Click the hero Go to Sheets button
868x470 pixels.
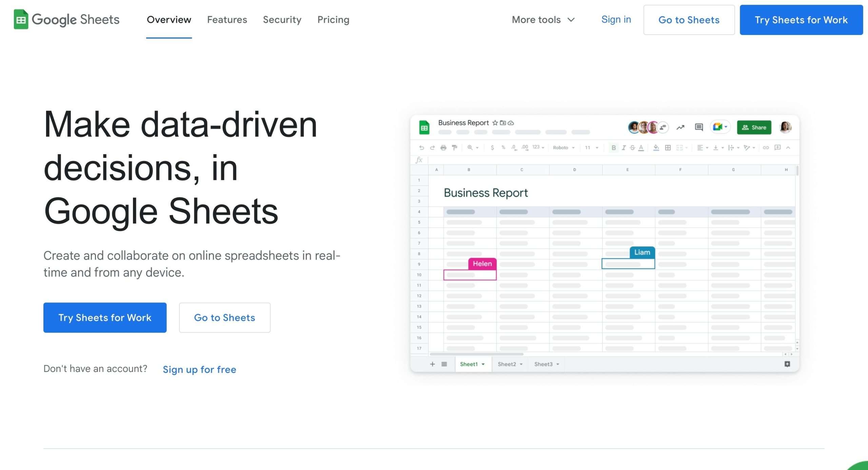point(224,318)
